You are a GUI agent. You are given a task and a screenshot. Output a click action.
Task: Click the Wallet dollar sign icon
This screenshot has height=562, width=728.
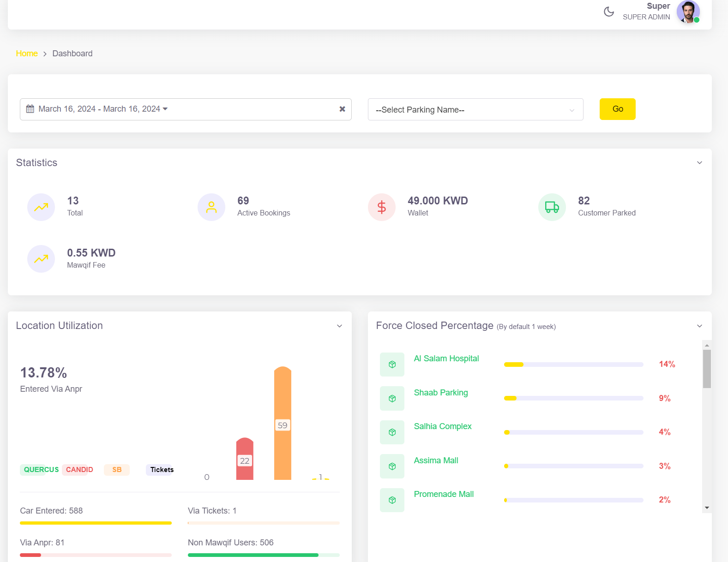[381, 207]
